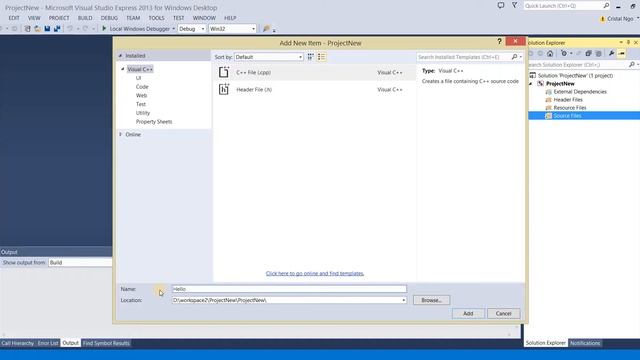Switch to the Notifications tab
The width and height of the screenshot is (640, 360).
coord(585,343)
